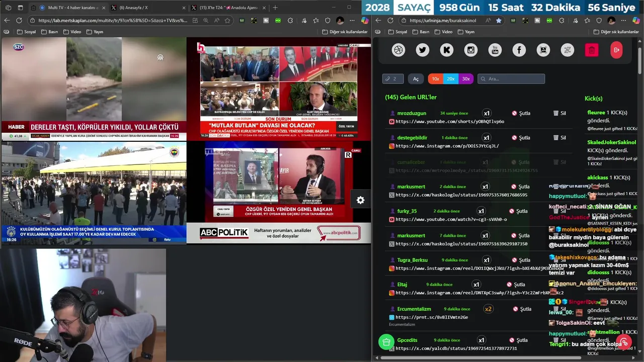This screenshot has height=362, width=644.
Task: Open the settings gear on Multi TV
Action: pos(360,200)
